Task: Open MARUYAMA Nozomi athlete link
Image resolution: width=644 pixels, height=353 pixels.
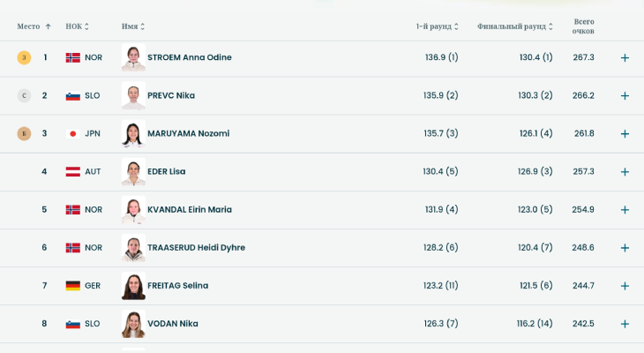Action: [x=188, y=133]
